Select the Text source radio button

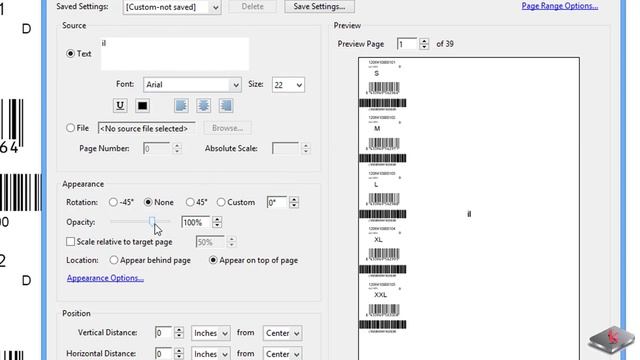click(x=70, y=53)
